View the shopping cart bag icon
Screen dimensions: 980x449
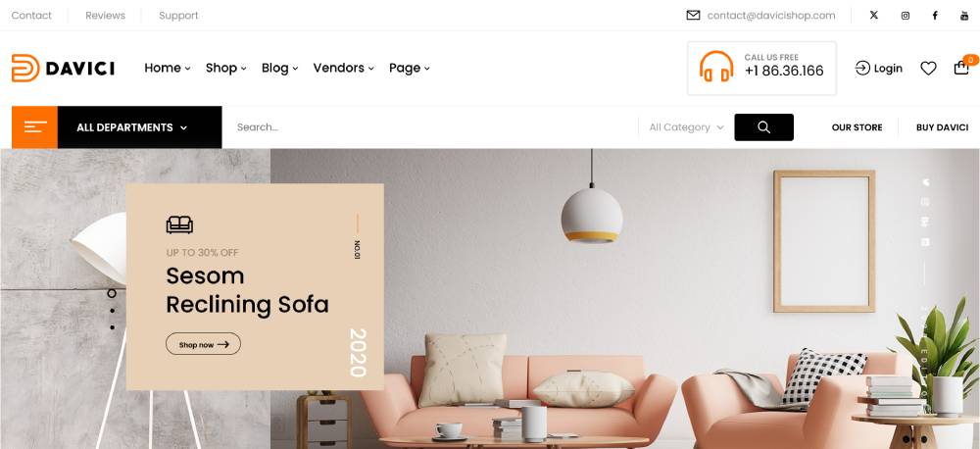click(x=961, y=68)
